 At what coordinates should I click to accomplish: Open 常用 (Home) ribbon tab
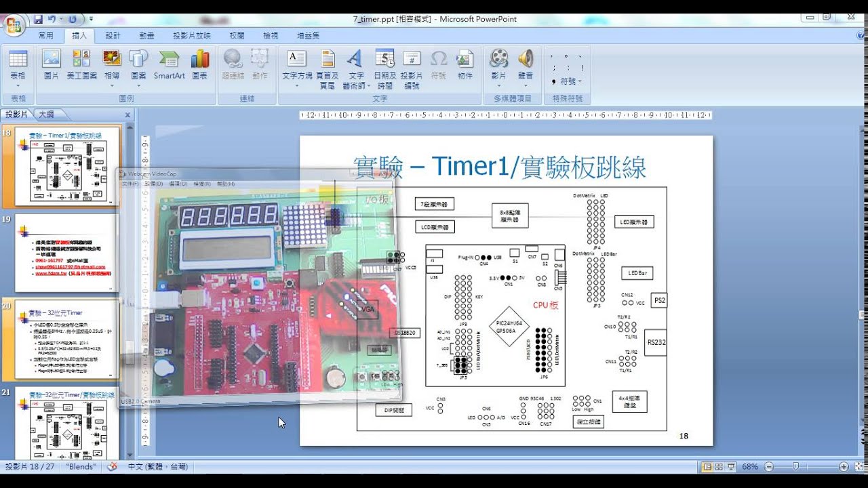(x=46, y=36)
